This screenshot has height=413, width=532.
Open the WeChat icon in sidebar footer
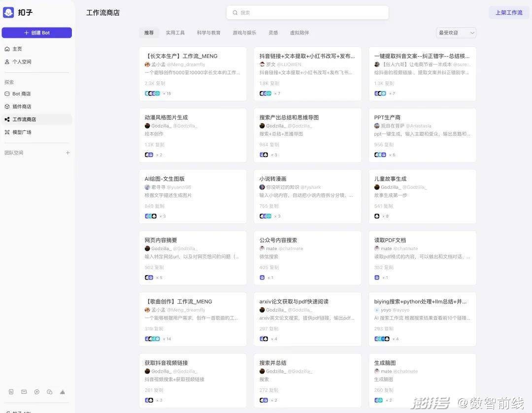(x=49, y=392)
